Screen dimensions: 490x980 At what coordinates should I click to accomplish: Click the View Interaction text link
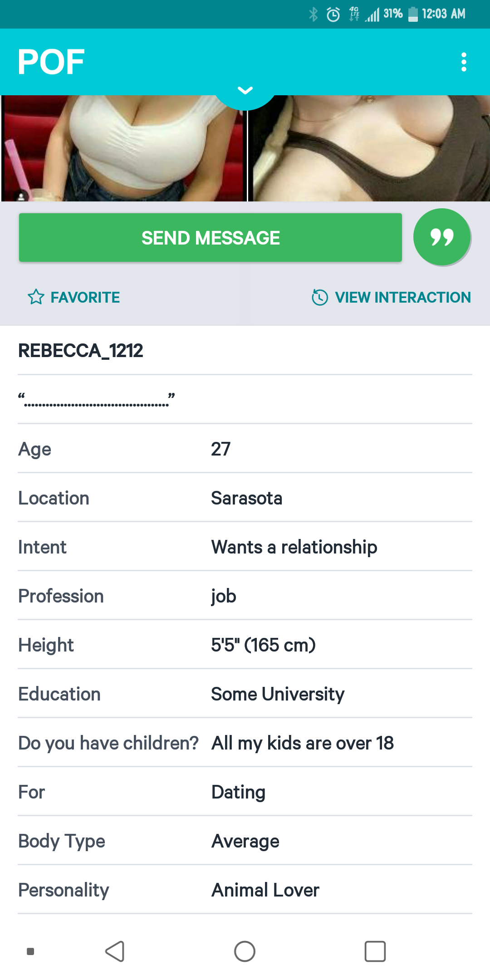[402, 298]
